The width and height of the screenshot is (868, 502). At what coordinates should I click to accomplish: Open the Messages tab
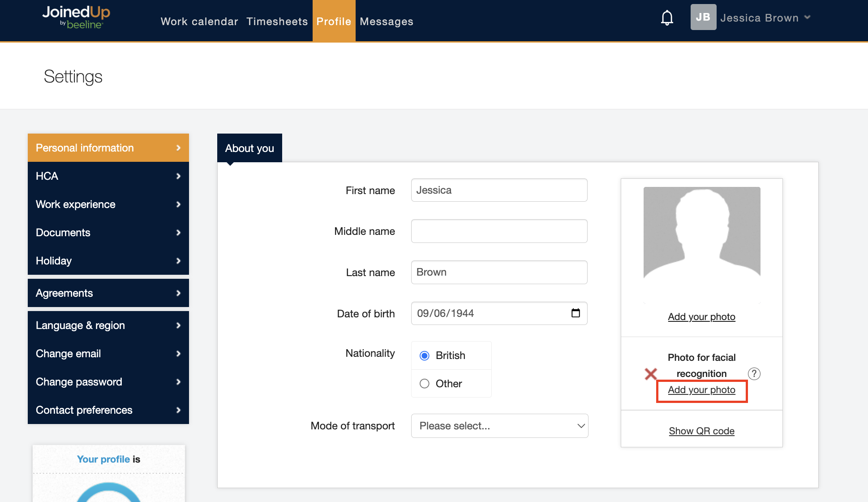point(386,22)
